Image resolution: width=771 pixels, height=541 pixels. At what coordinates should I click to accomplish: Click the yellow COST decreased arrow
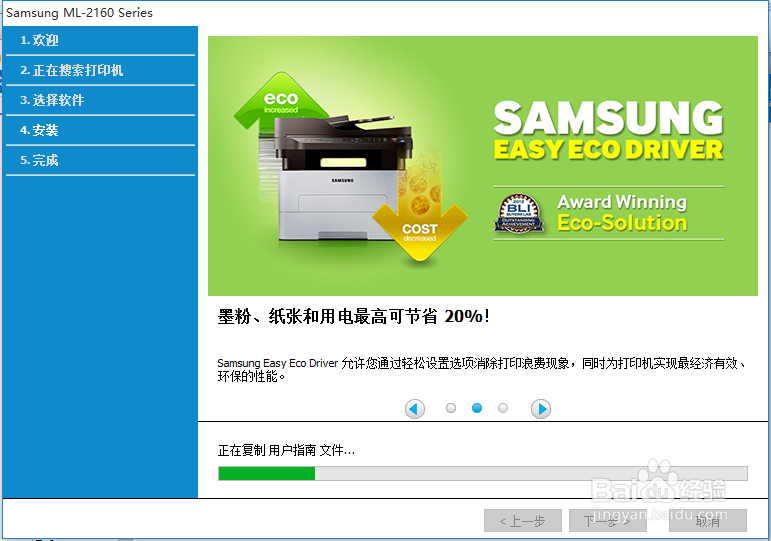point(420,233)
